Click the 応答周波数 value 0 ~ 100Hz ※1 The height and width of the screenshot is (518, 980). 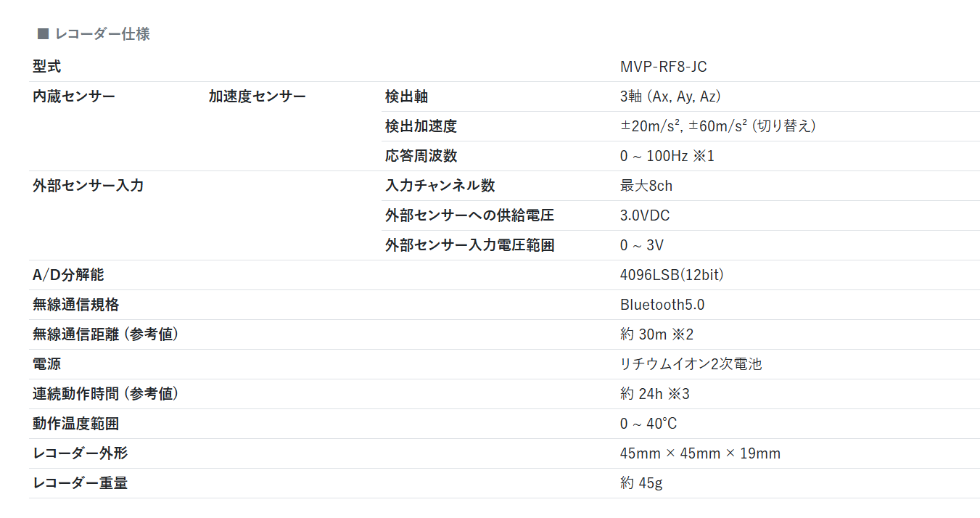click(667, 156)
